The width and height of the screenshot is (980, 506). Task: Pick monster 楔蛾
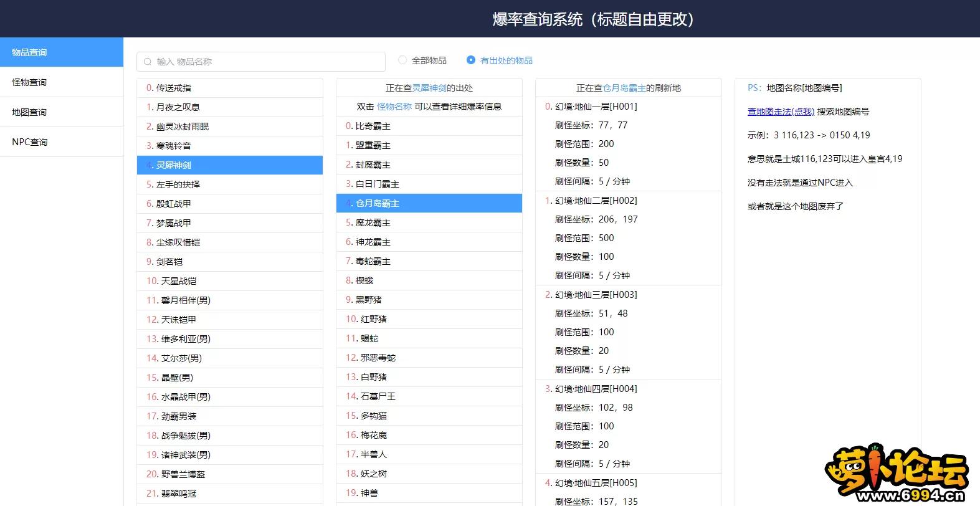click(x=429, y=280)
